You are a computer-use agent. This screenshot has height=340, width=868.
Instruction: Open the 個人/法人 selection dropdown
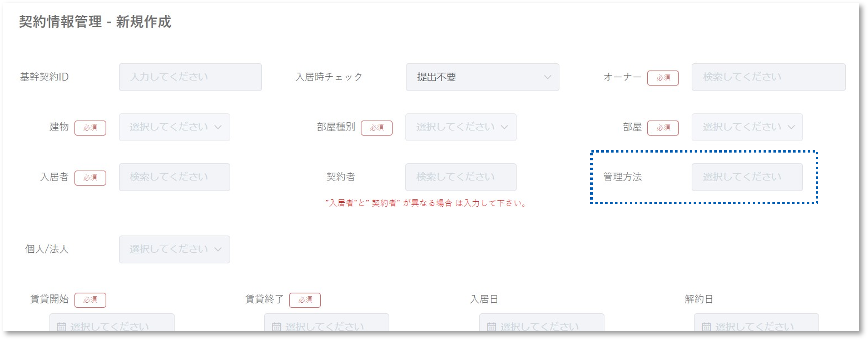pos(174,249)
